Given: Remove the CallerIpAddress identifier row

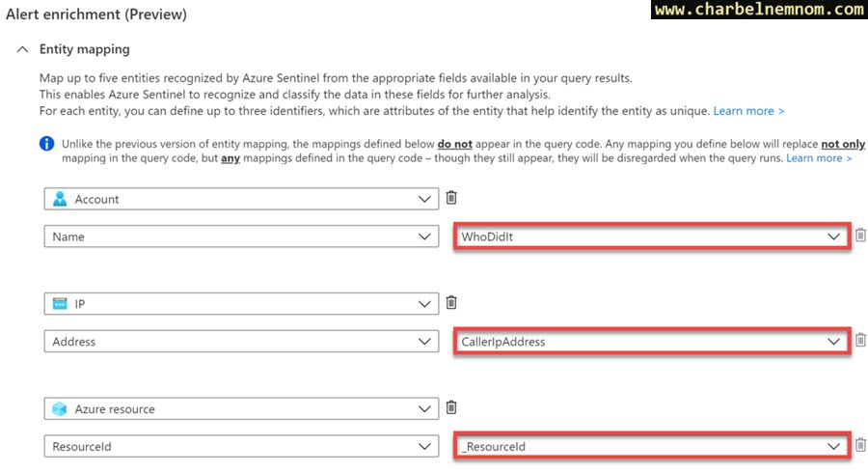Looking at the screenshot, I should pyautogui.click(x=860, y=340).
